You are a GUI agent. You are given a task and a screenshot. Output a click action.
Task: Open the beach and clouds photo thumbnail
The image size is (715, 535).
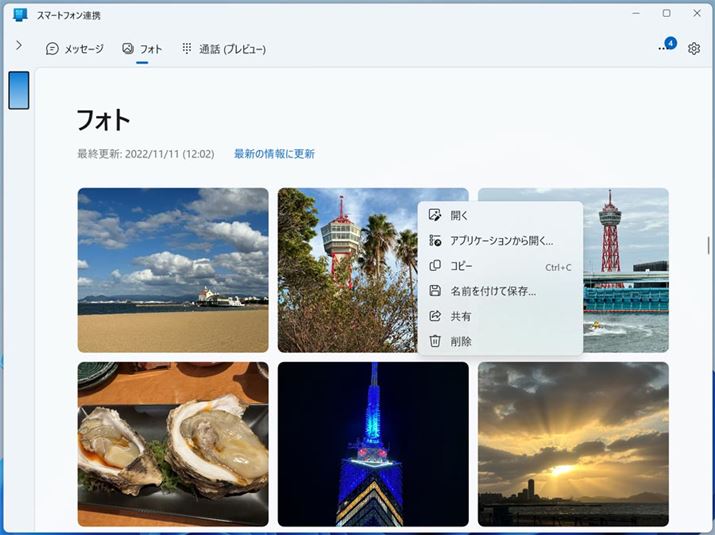pos(173,270)
